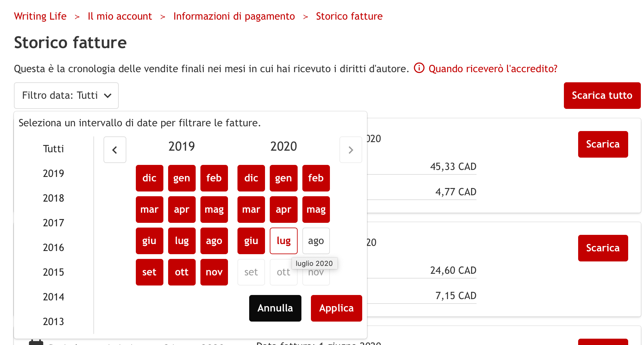The height and width of the screenshot is (345, 644).
Task: Click the info icon beside accredito question
Action: coord(419,68)
